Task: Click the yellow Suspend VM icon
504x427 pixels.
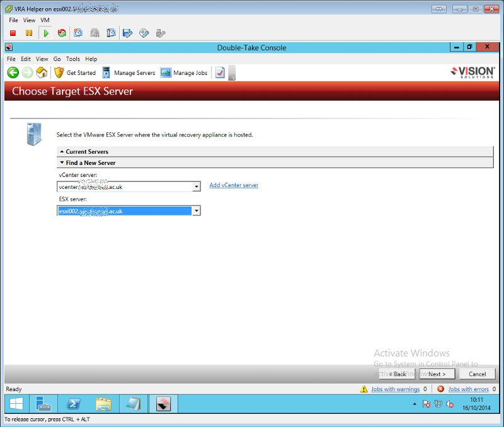Action: pyautogui.click(x=29, y=33)
